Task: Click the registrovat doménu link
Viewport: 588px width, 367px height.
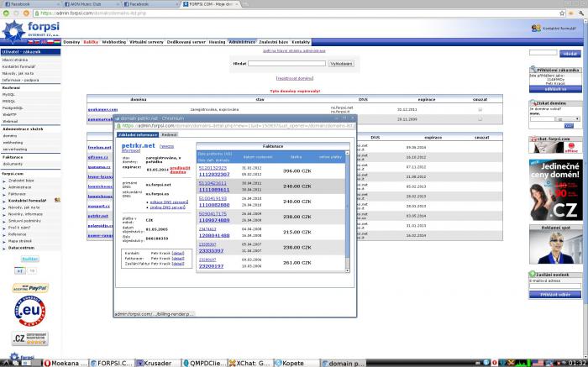Action: [x=294, y=78]
